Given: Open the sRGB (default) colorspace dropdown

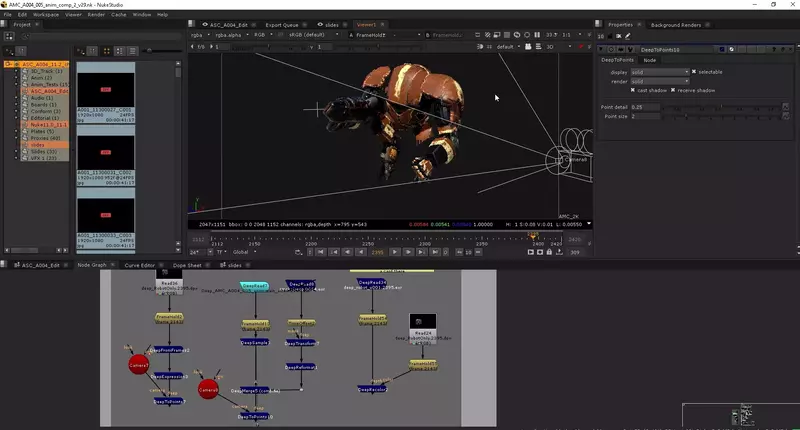Looking at the screenshot, I should 312,35.
